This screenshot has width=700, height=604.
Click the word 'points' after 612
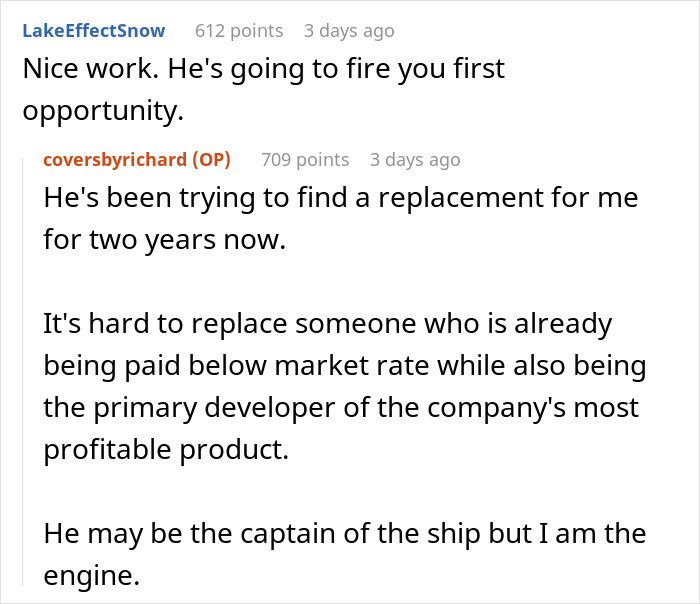257,31
